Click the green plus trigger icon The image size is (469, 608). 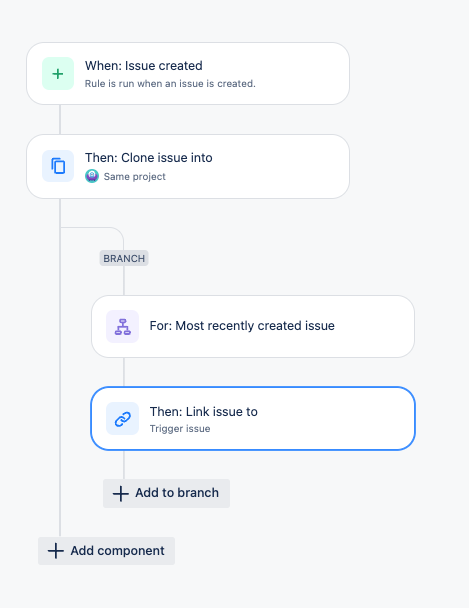pos(58,74)
